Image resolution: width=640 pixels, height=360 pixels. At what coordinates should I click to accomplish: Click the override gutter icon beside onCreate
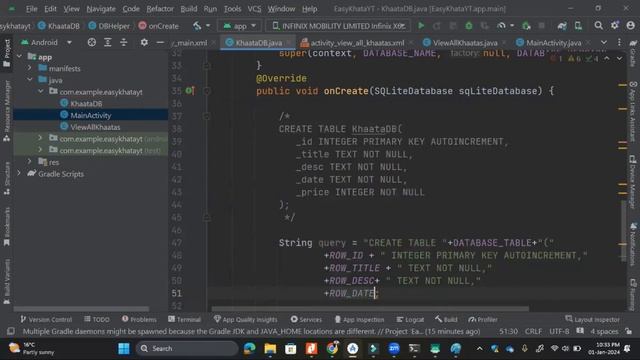coord(190,91)
